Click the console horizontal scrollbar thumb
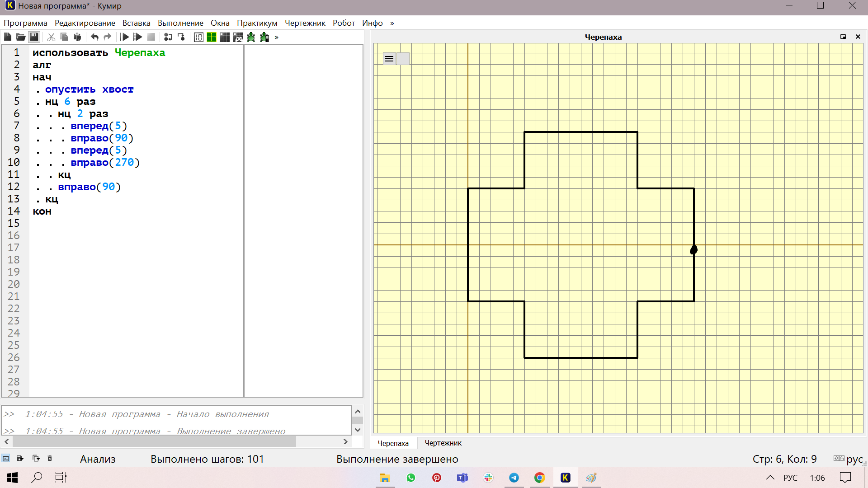The image size is (868, 488). coord(154,441)
